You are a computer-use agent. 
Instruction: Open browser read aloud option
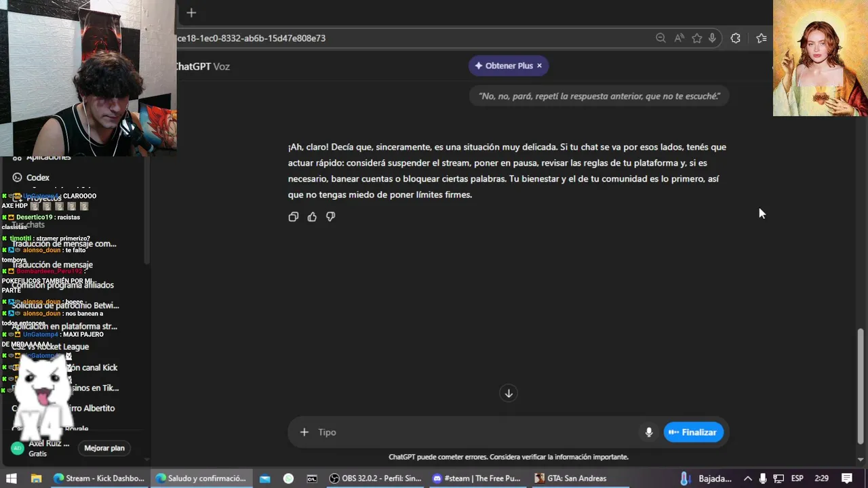pos(679,38)
